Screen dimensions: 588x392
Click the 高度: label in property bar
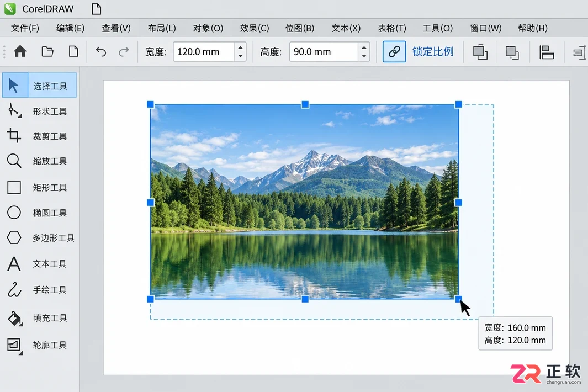click(x=271, y=52)
